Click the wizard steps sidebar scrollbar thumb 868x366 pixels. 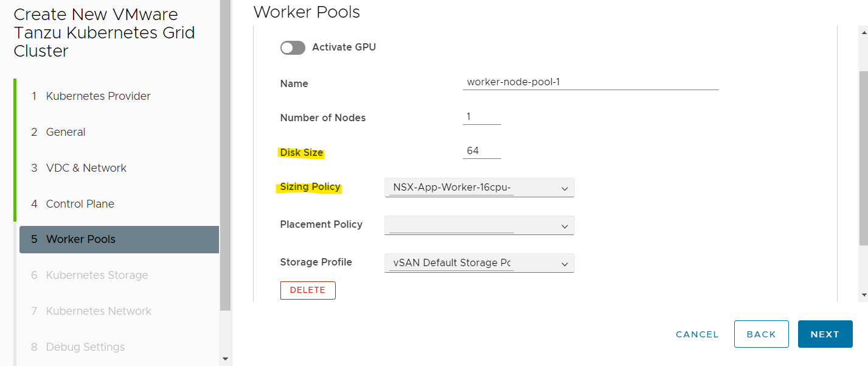(x=226, y=155)
